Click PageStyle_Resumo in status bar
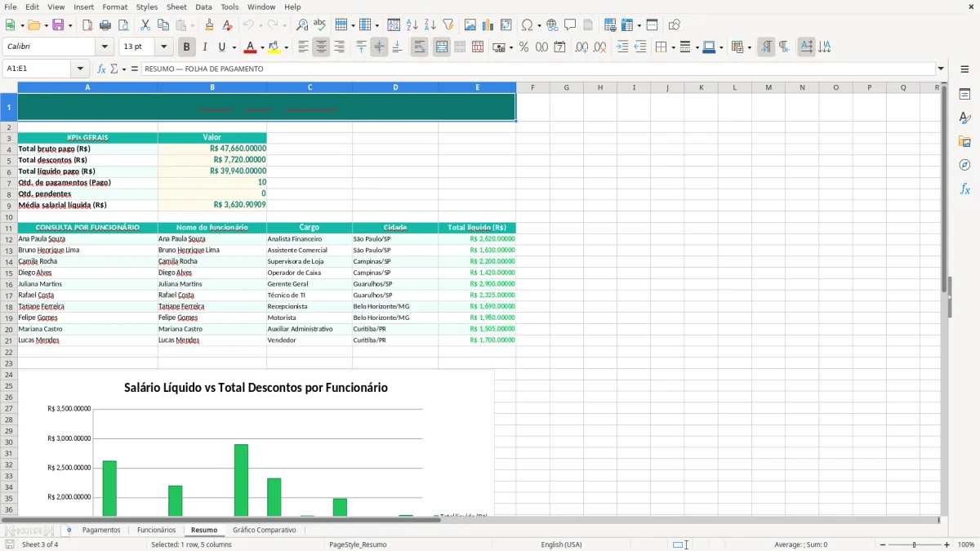 point(358,544)
